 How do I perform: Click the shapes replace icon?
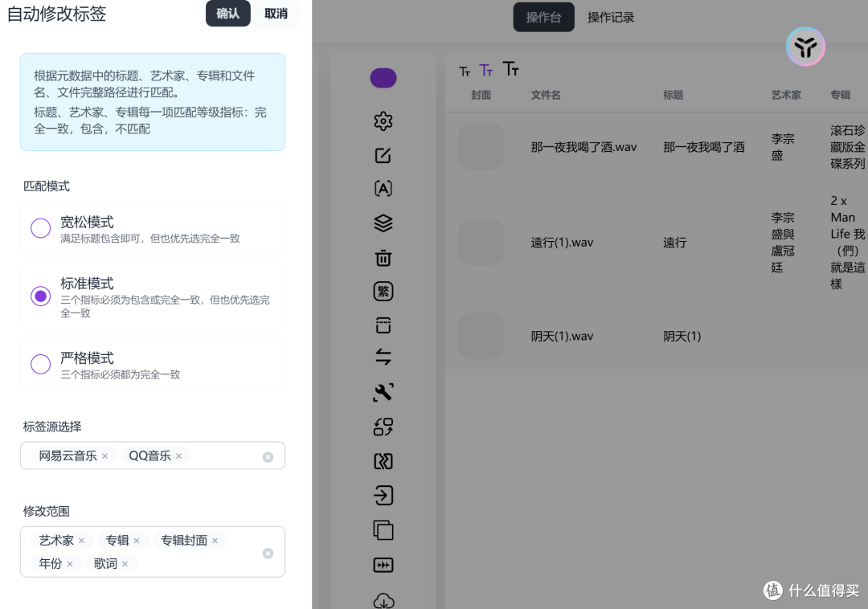[383, 427]
